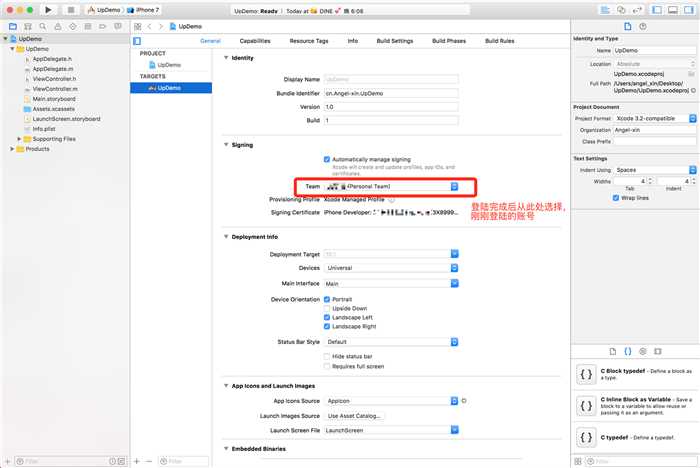Go back with jump bar left arrow
Screen dimensions: 700x468
tap(150, 27)
